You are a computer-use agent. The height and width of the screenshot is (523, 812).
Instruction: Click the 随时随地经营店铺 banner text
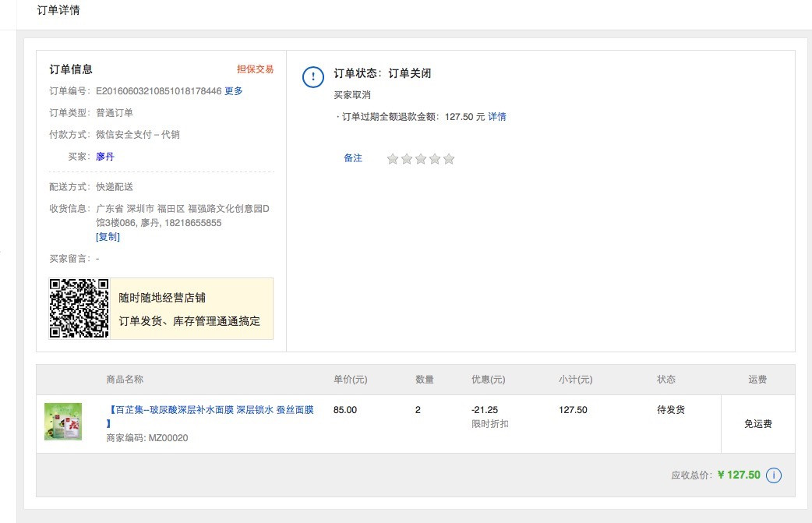coord(162,298)
